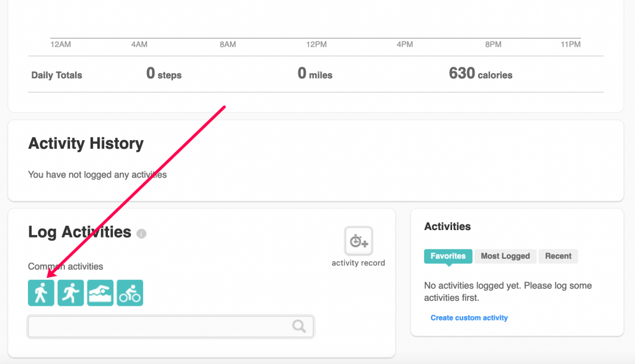Click the 0 miles daily total

click(314, 74)
